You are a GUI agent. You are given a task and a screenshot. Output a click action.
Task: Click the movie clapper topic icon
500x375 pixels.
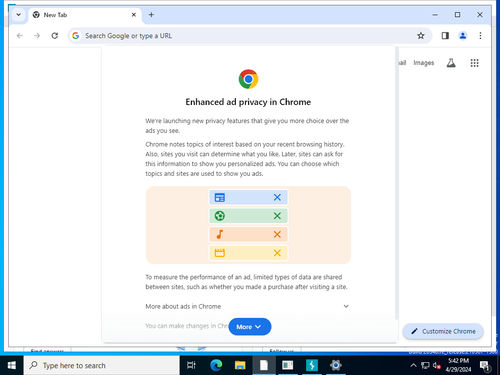coord(220,253)
